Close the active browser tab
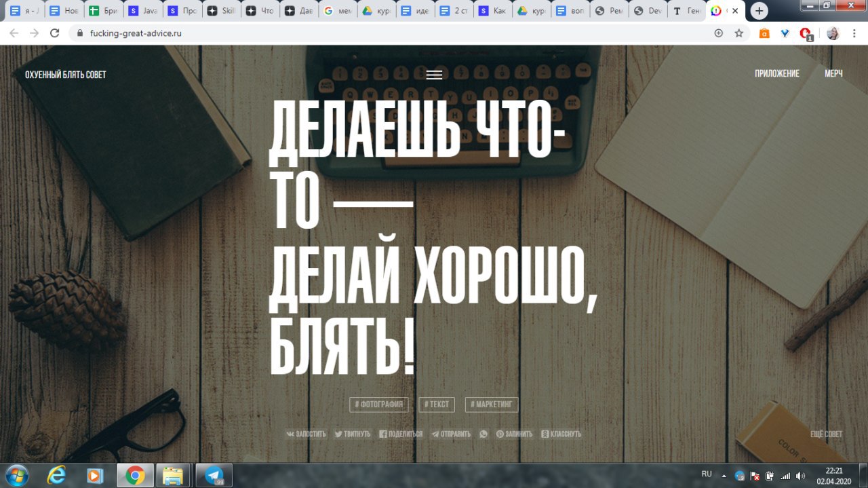The height and width of the screenshot is (488, 868). 736,11
